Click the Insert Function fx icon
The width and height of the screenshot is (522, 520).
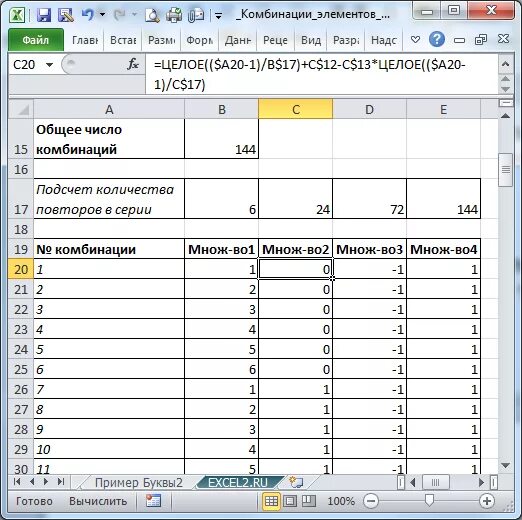tap(133, 64)
